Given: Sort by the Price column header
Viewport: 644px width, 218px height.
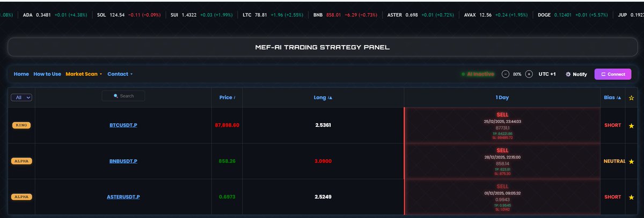Looking at the screenshot, I should coord(227,97).
